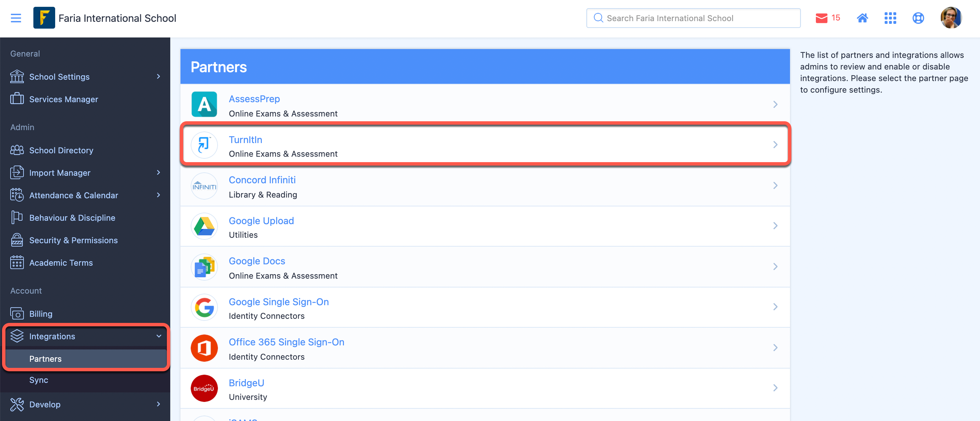The height and width of the screenshot is (421, 980).
Task: Click the BridgeU logo icon
Action: (x=204, y=388)
